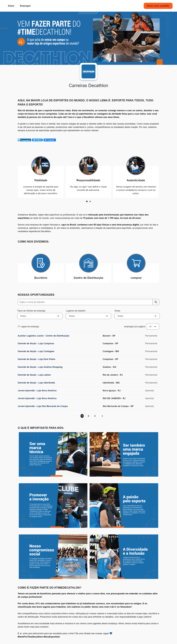Go to next page arrow in pagination
The width and height of the screenshot is (177, 644).
tap(102, 416)
